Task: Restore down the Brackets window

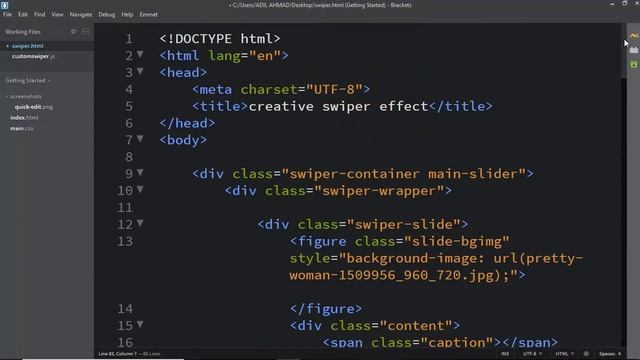Action: pos(624,4)
